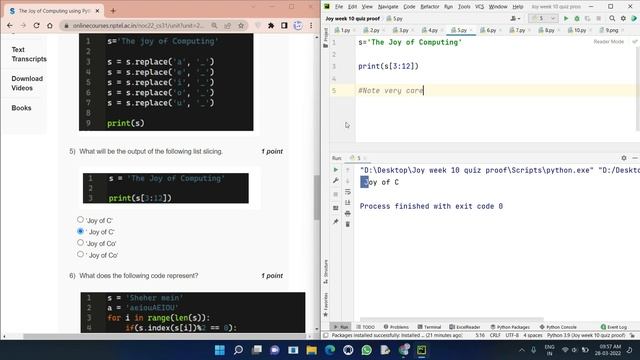Click Reader Mode label in editor
Image resolution: width=640 pixels, height=360 pixels.
coord(609,42)
